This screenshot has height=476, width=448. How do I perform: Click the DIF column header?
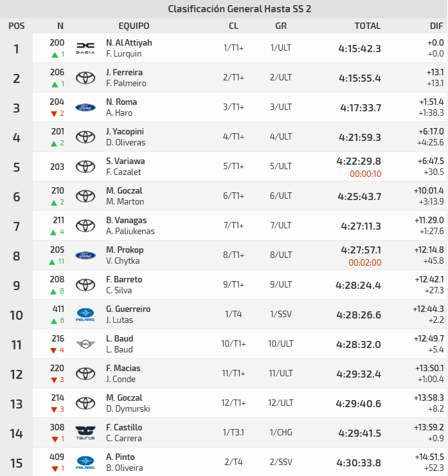[436, 26]
